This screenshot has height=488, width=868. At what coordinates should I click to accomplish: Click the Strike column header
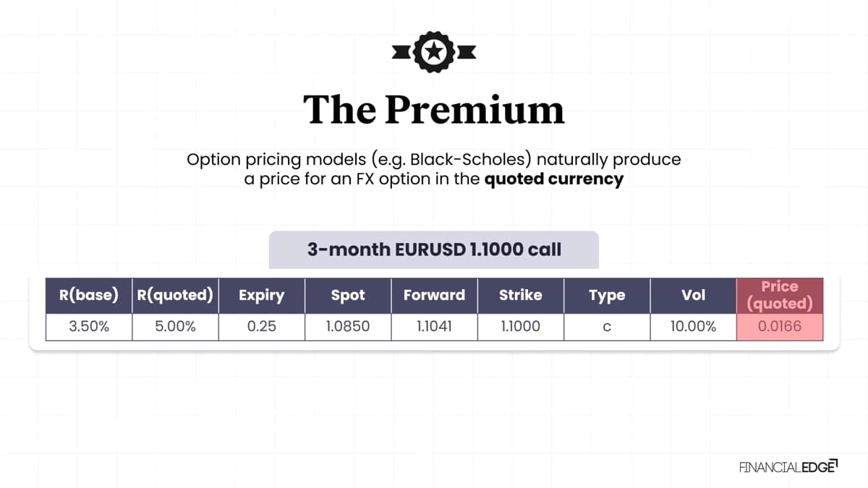521,295
